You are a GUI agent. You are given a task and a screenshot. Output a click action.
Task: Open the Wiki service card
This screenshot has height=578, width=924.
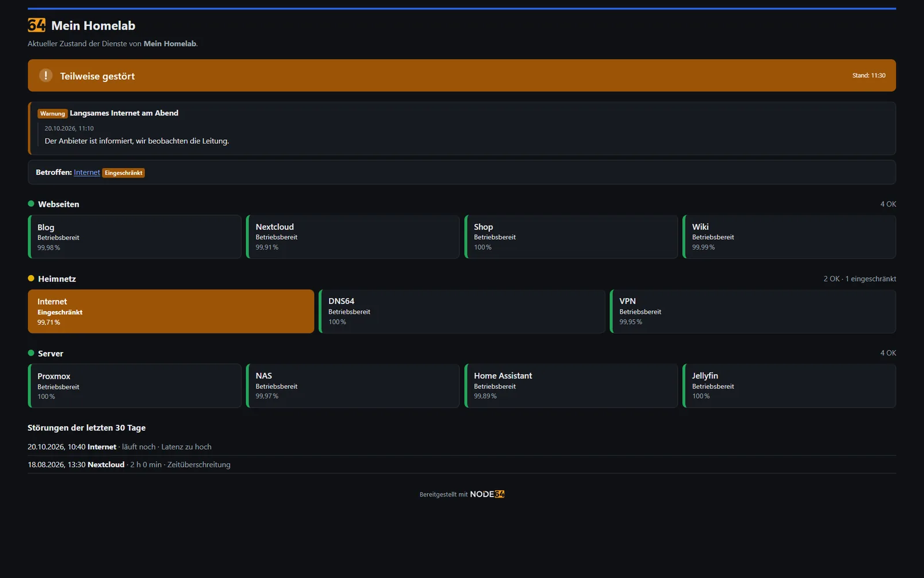coord(789,237)
